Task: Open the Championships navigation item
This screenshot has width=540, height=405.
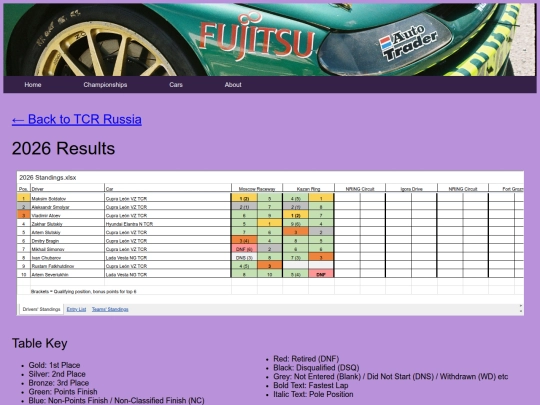Action: (105, 85)
